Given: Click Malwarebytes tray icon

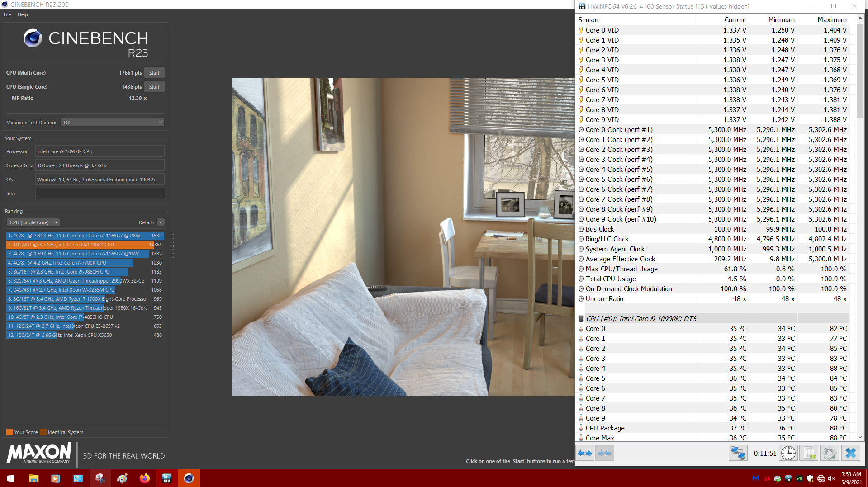Looking at the screenshot, I should [x=755, y=478].
